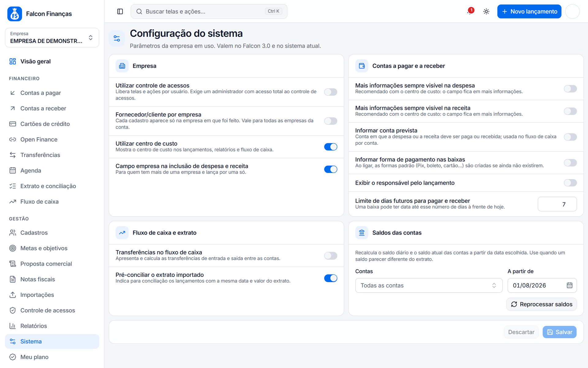Image resolution: width=588 pixels, height=368 pixels.
Task: Open Extrato e conciliação menu item
Action: [x=52, y=186]
